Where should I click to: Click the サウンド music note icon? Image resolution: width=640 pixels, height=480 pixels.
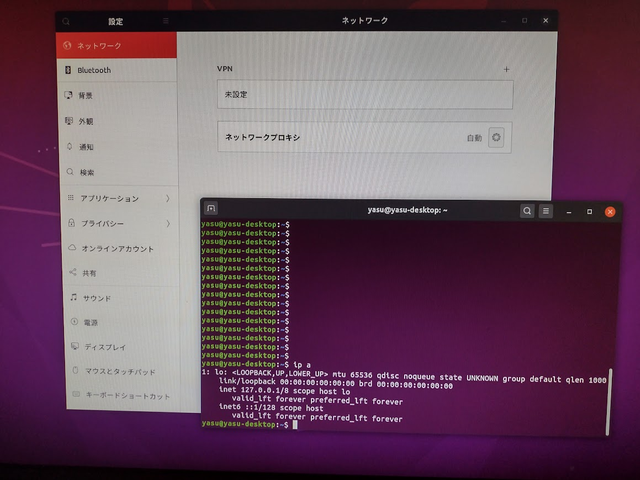[73, 297]
